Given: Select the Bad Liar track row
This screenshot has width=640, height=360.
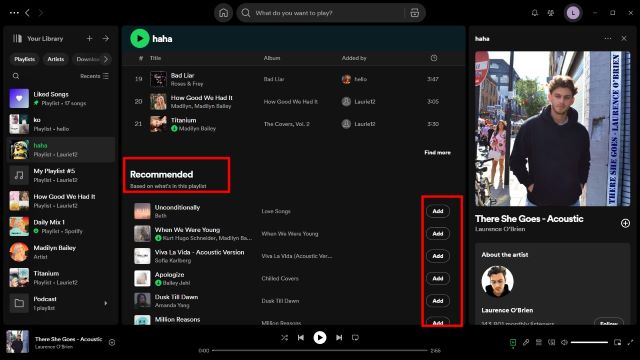Looking at the screenshot, I should pos(293,79).
